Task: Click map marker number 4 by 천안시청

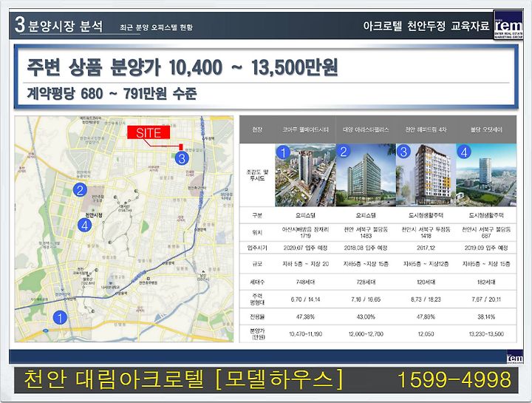Action: [84, 225]
